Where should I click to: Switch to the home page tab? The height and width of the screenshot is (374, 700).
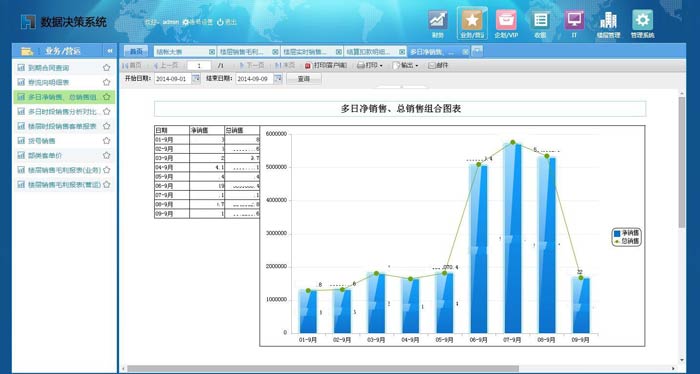tap(136, 52)
